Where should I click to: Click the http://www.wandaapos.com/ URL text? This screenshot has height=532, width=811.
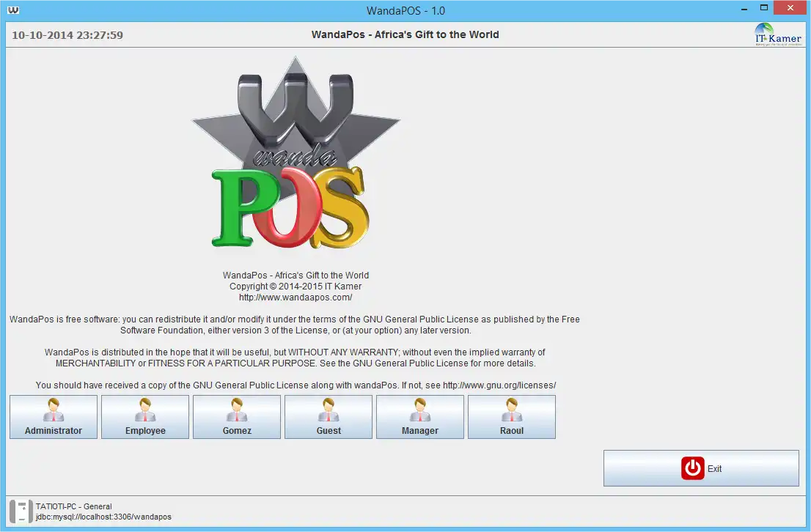(296, 298)
